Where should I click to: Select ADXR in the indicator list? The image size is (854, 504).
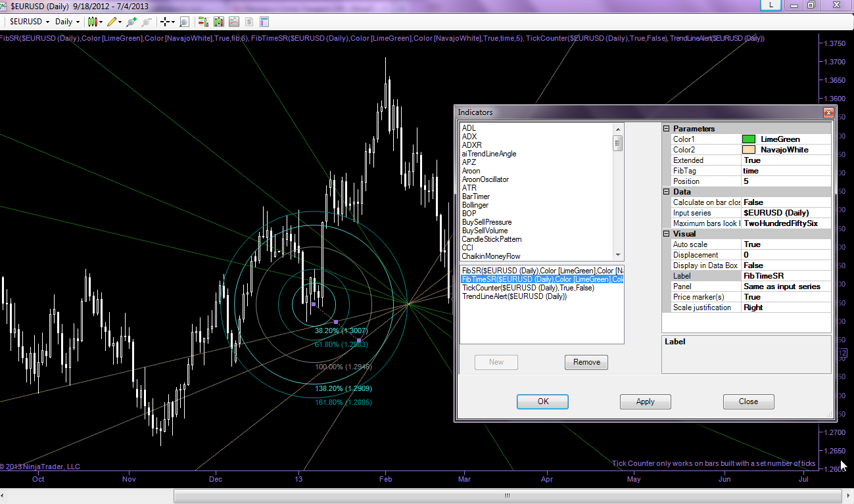click(x=471, y=145)
